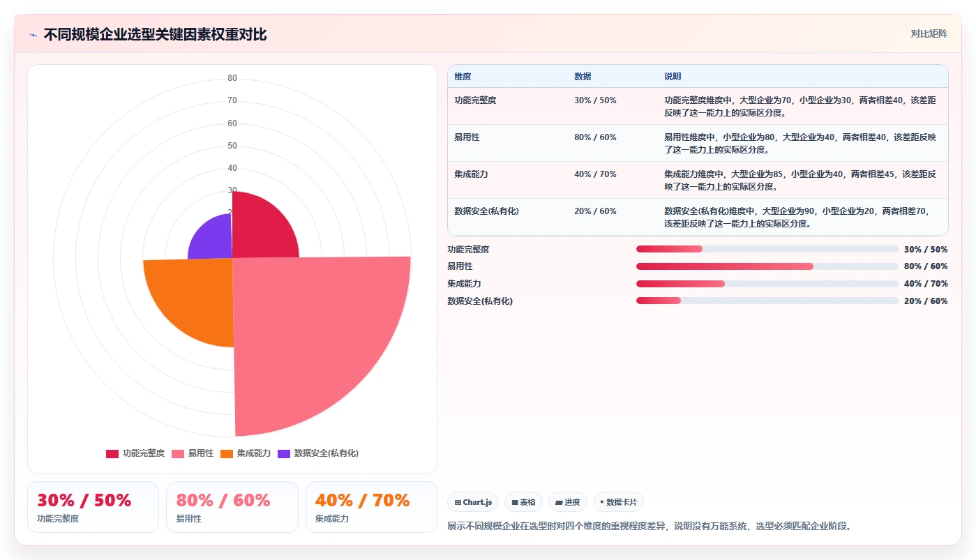
Task: Click the 对比矩阵 label in the header
Action: coord(929,33)
